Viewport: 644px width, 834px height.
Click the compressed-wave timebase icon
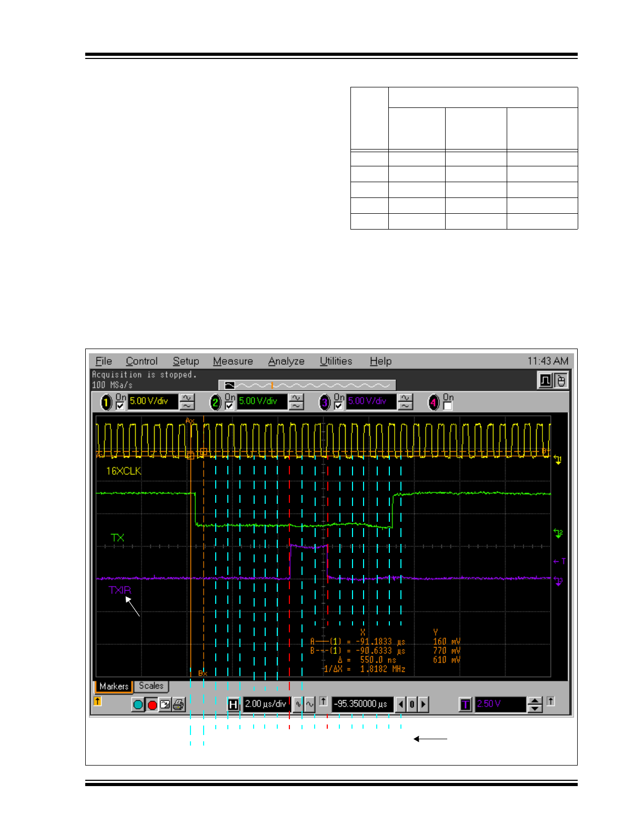point(298,704)
